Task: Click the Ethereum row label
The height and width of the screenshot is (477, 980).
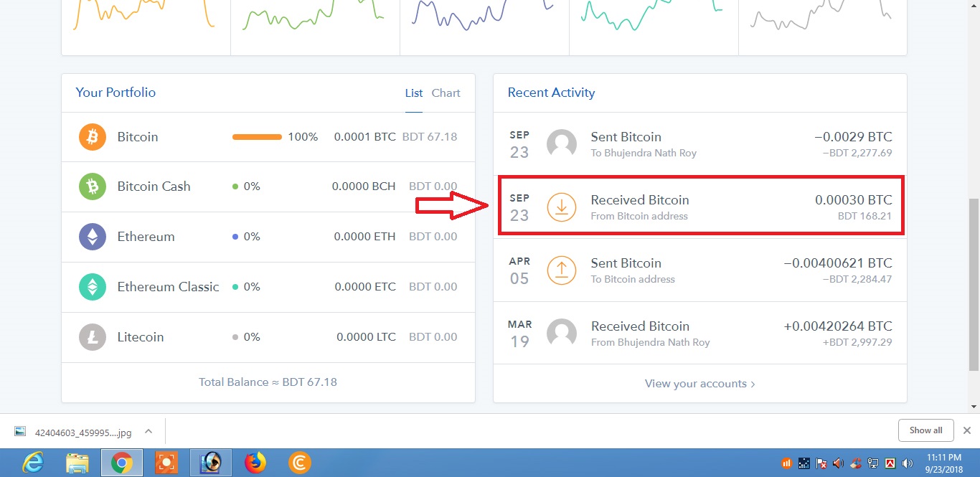Action: coord(146,237)
